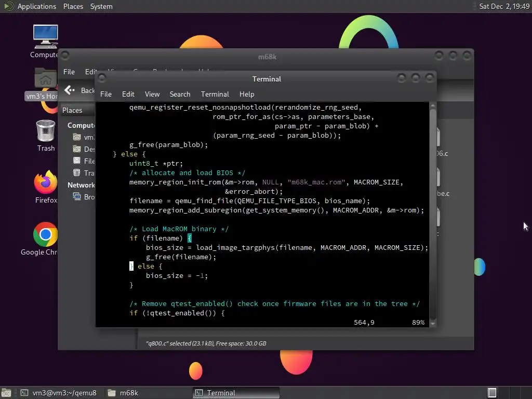Switch to Terminal taskbar button
This screenshot has height=399, width=532.
236,393
